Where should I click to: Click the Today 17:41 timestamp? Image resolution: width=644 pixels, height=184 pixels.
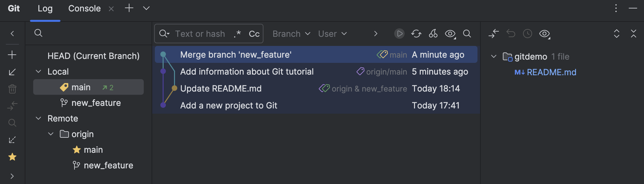(x=436, y=106)
